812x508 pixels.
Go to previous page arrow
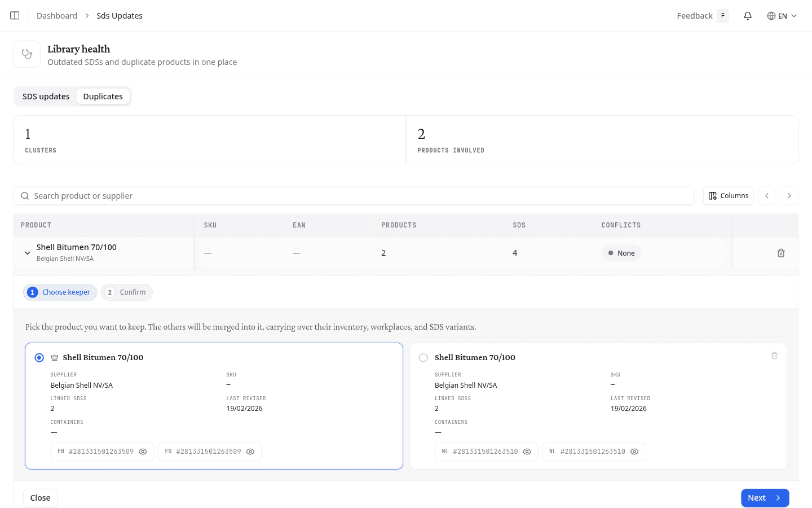pos(767,196)
